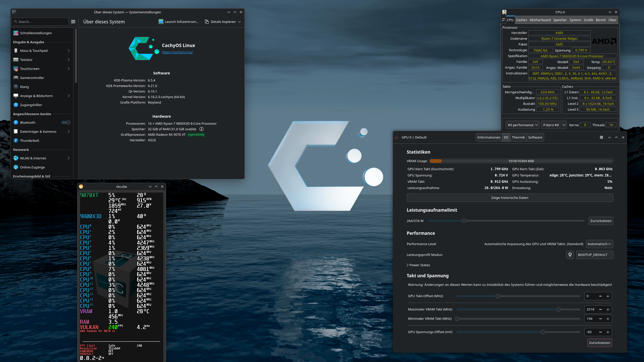Open Maus & Touchpad settings
The height and width of the screenshot is (362, 644).
click(42, 51)
